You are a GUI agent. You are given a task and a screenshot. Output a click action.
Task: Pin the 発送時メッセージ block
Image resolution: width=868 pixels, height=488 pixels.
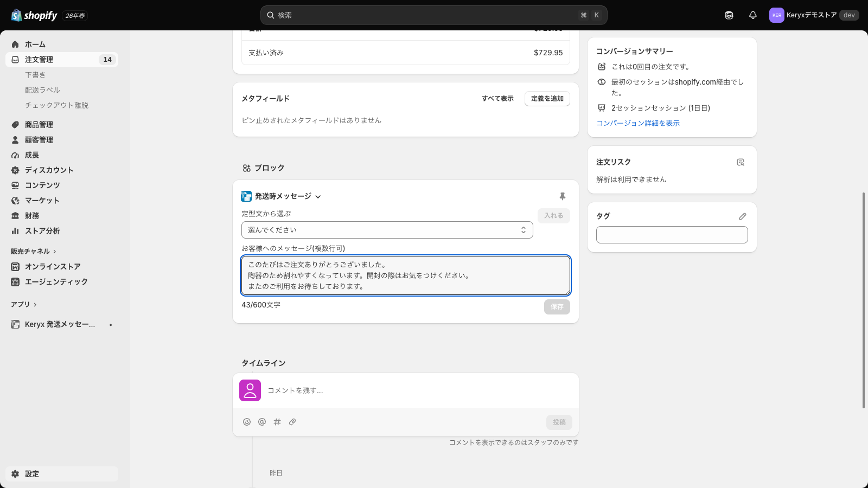pos(563,196)
